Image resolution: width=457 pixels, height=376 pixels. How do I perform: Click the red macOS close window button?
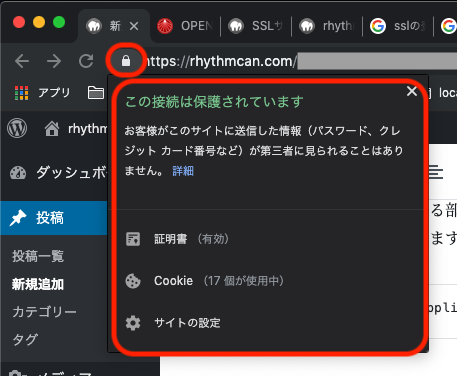coord(19,23)
